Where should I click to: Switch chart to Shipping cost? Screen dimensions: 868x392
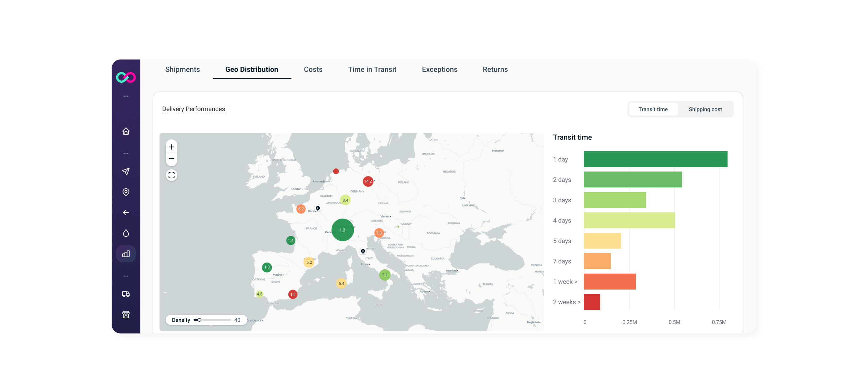click(x=705, y=109)
